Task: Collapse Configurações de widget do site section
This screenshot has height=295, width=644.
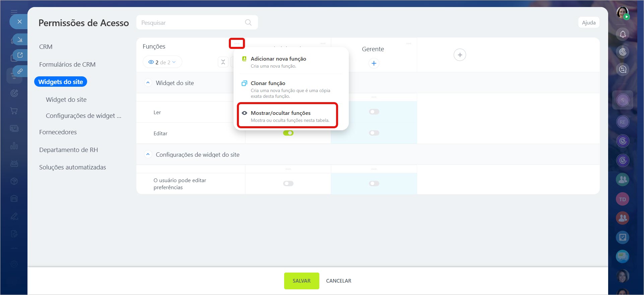Action: 148,154
